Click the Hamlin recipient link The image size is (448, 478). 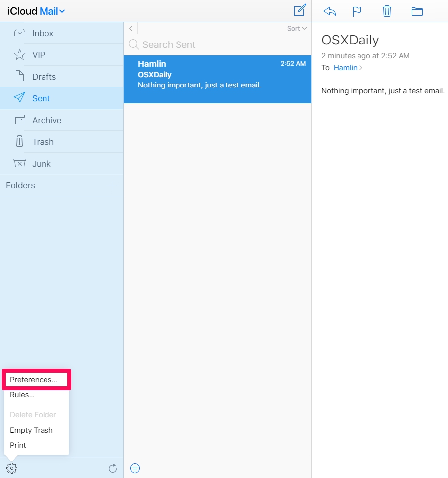tap(345, 68)
